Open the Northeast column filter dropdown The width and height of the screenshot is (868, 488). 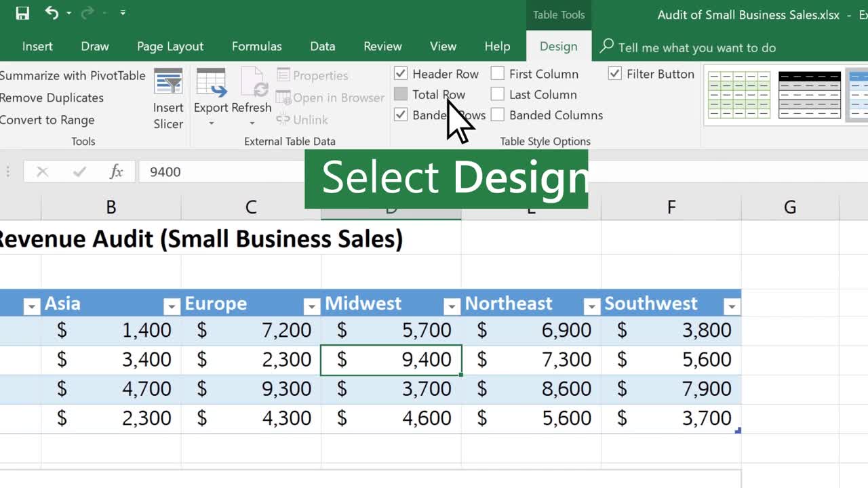(x=592, y=307)
